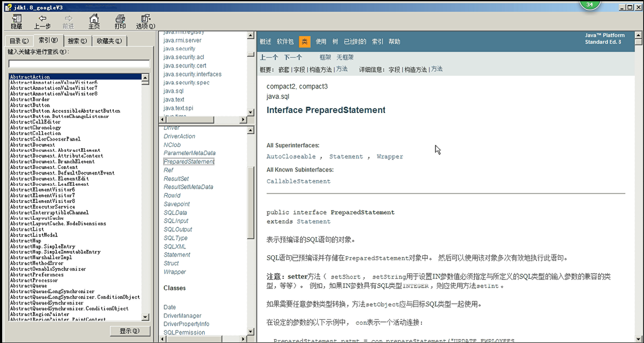Click the 前进 forward navigation icon
The height and width of the screenshot is (343, 644).
pos(68,21)
